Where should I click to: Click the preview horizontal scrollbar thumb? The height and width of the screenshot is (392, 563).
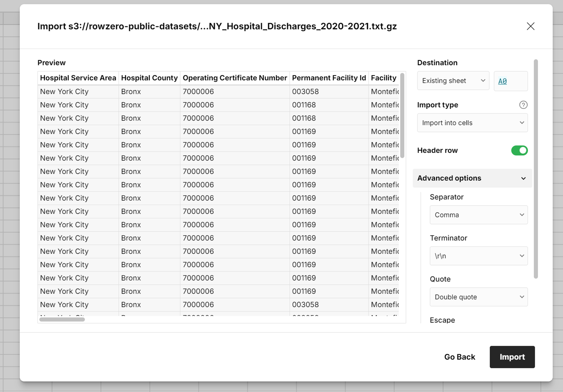click(x=62, y=319)
